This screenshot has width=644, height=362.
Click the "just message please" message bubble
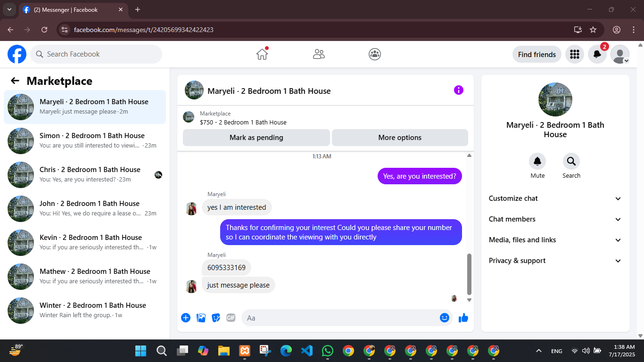(x=238, y=285)
